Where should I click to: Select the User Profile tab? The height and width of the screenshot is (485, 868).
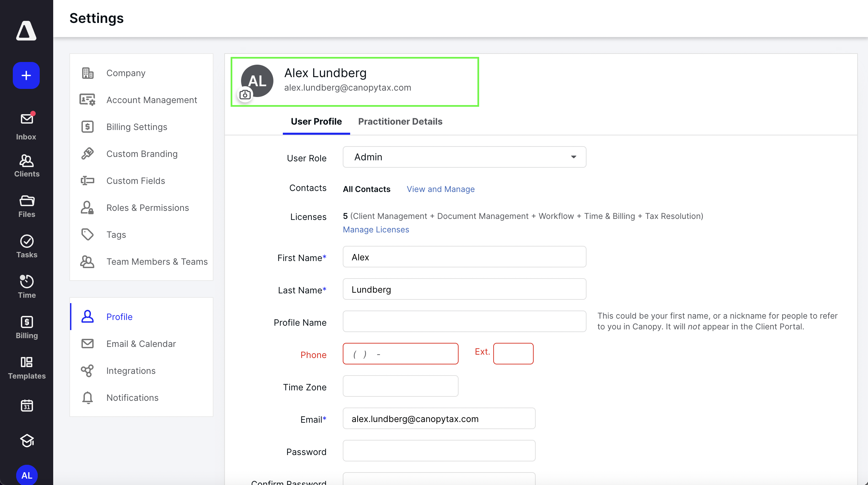pyautogui.click(x=316, y=121)
